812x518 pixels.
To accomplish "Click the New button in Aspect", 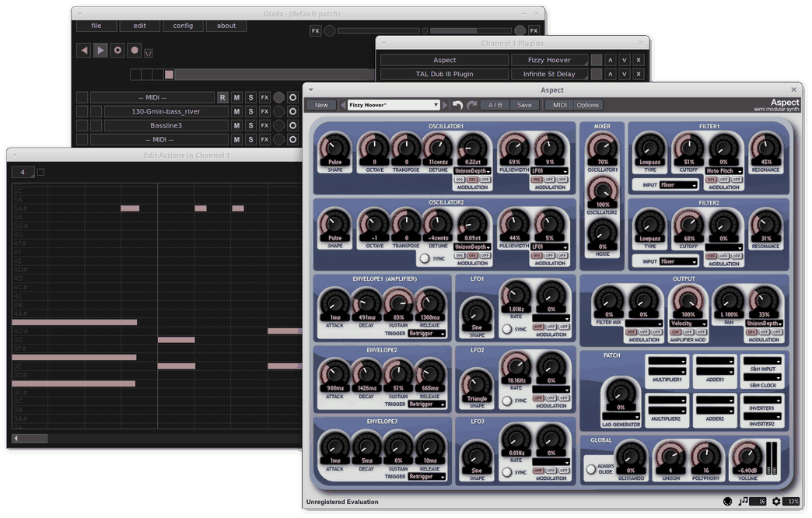I will coord(321,105).
